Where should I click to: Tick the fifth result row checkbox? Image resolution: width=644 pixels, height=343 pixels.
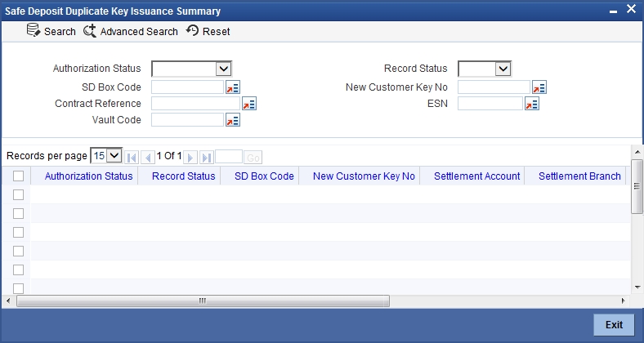[x=18, y=270]
